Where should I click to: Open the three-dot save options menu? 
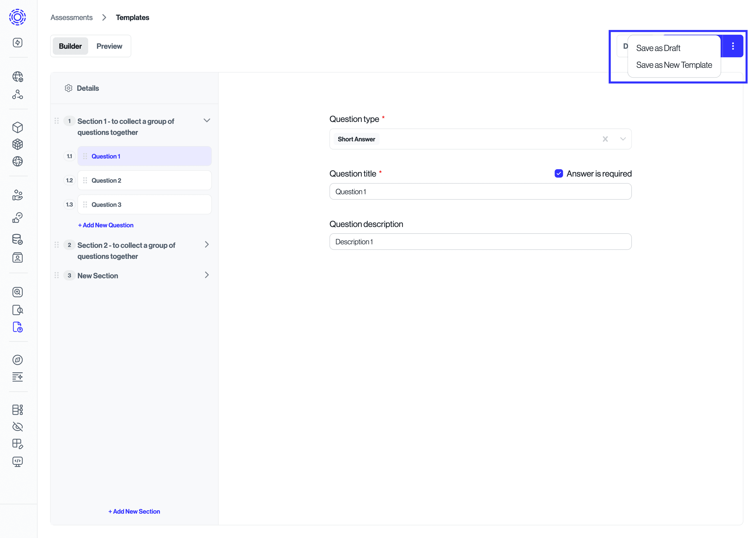coord(733,46)
